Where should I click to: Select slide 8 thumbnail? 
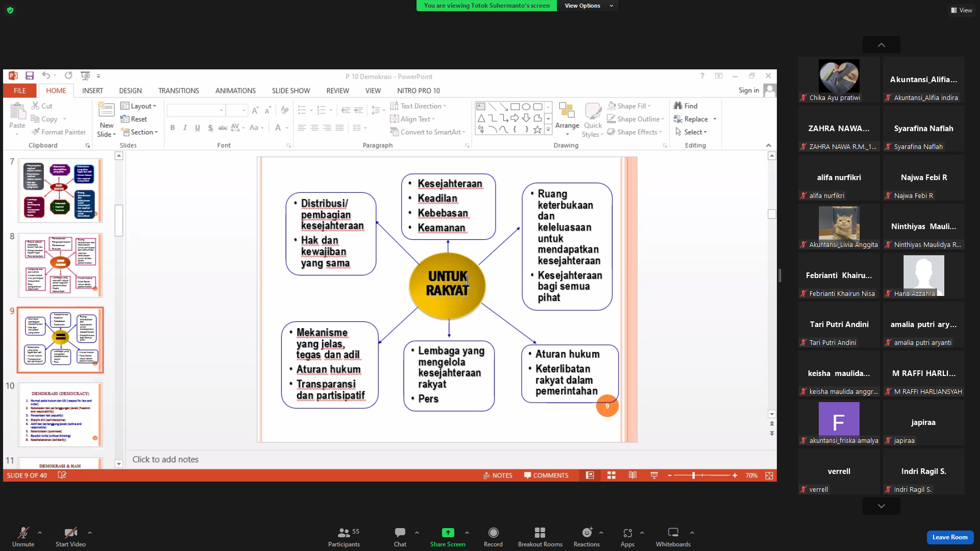click(x=60, y=265)
